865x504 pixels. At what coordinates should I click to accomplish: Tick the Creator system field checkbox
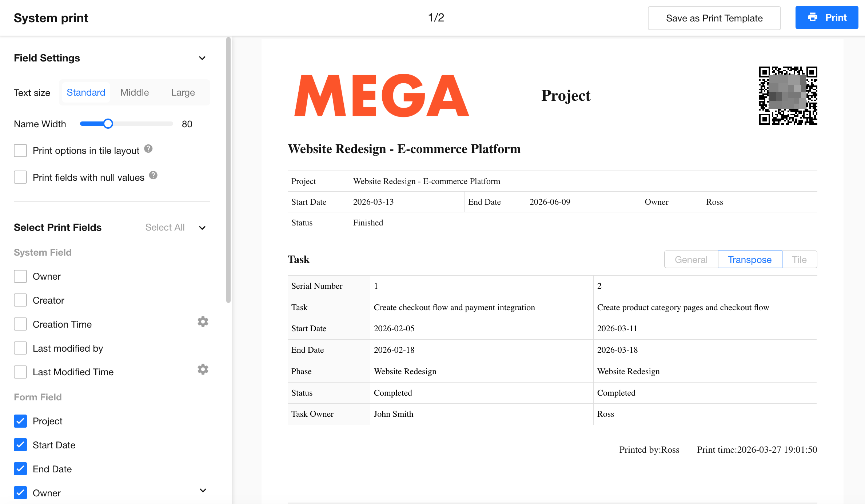coord(20,300)
